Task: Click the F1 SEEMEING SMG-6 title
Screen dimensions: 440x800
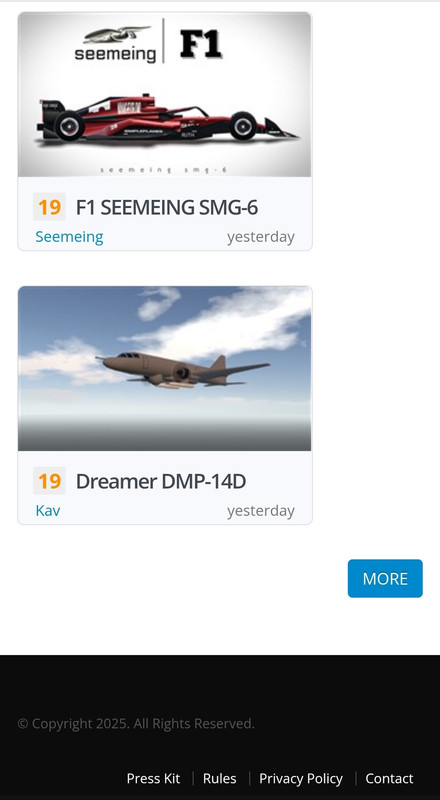Action: tap(166, 207)
